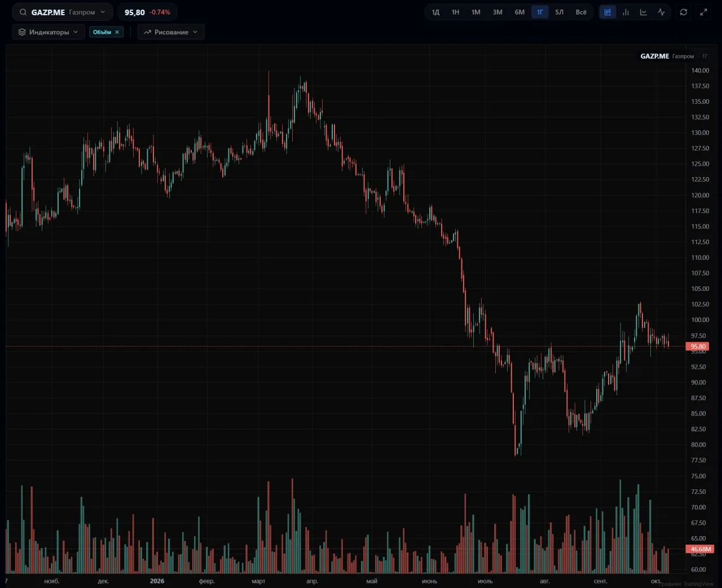Click the -0.74% change value
Viewport: 722px width, 588px height.
tap(160, 12)
